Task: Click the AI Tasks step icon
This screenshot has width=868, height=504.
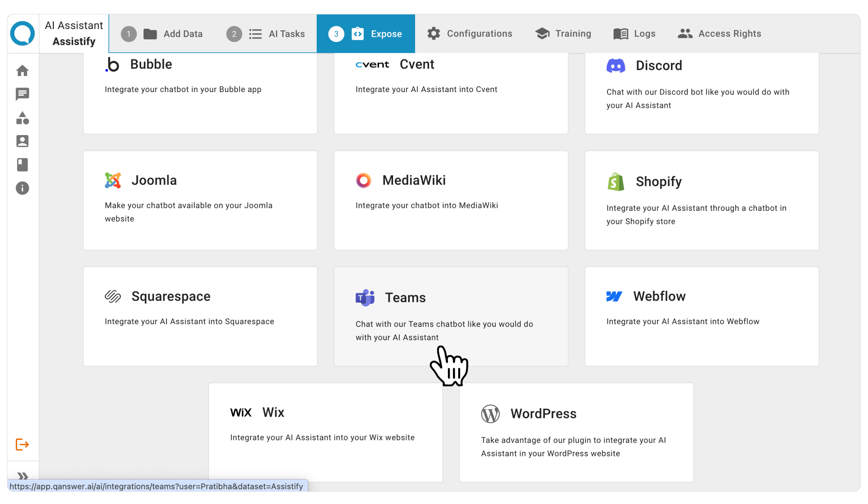Action: click(x=255, y=34)
